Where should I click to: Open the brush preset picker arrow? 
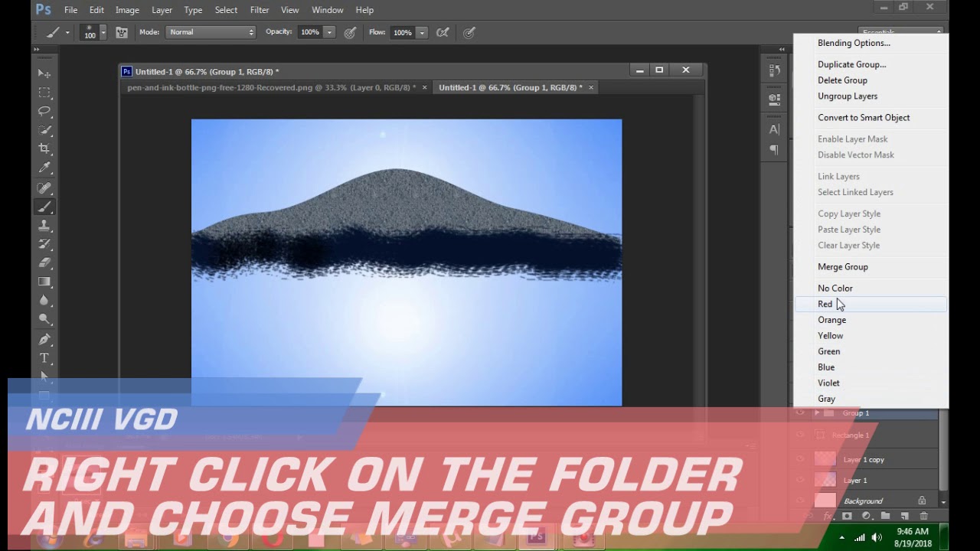[103, 32]
